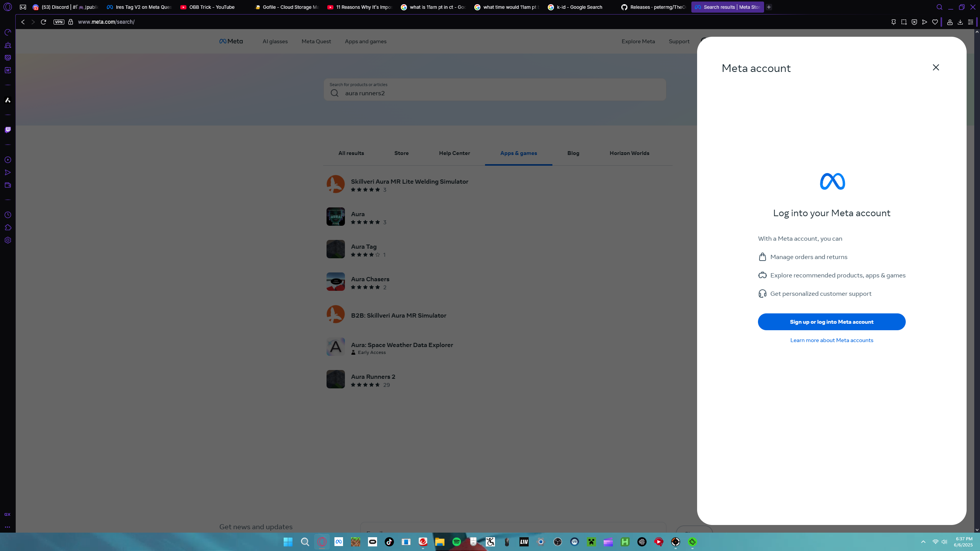Switch to the Gofile Cloud Storage tab
The height and width of the screenshot is (551, 980).
pyautogui.click(x=286, y=7)
